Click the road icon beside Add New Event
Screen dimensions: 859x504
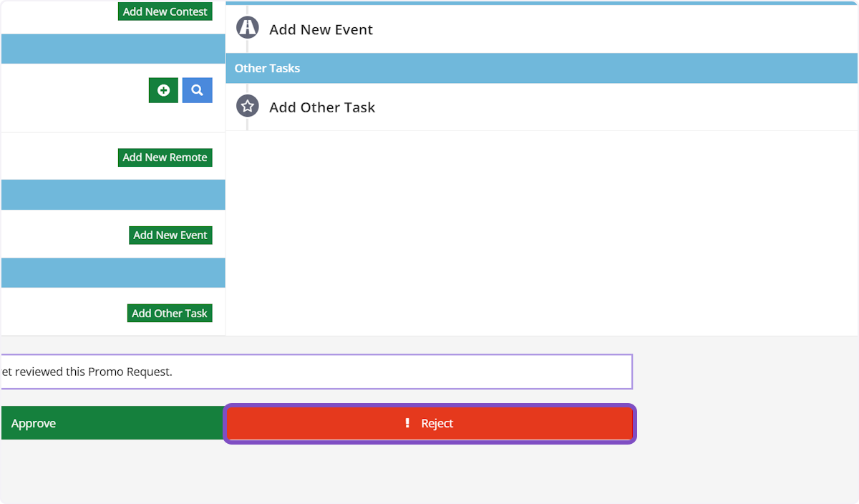click(x=248, y=28)
